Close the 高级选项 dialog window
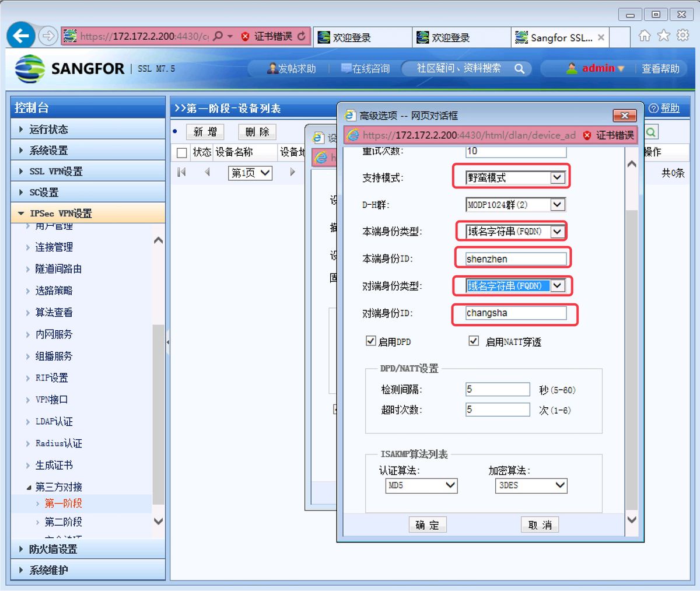 (625, 115)
